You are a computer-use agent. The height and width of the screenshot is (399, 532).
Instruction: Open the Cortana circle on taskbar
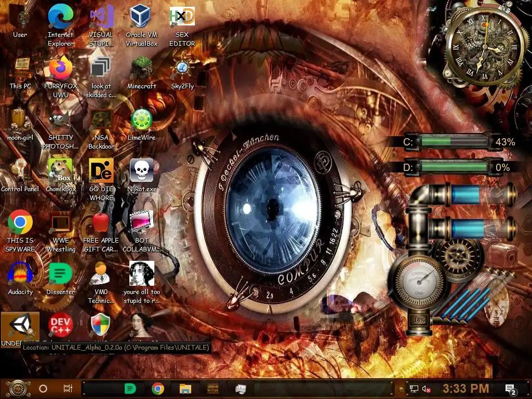[43, 389]
